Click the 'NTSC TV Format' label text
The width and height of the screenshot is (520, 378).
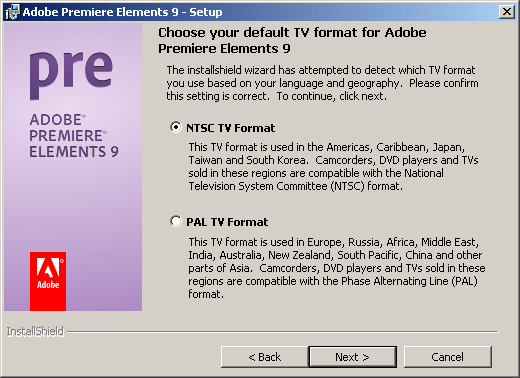[231, 128]
